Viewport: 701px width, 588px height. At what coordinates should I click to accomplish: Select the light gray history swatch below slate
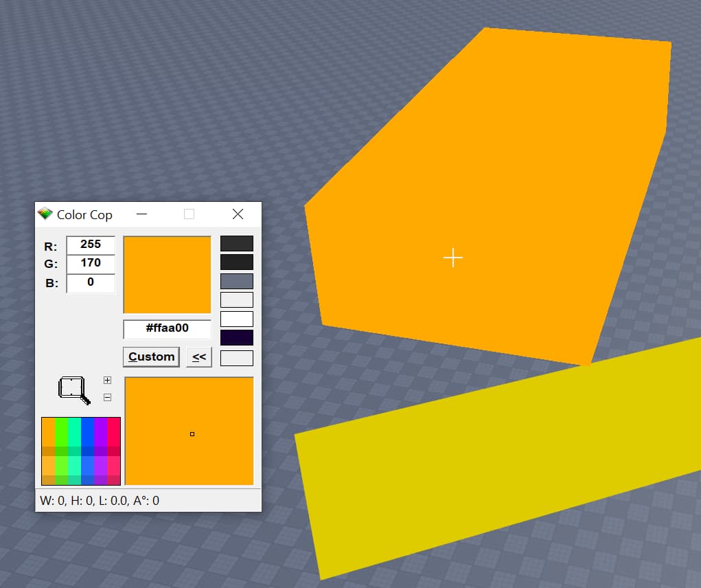237,300
